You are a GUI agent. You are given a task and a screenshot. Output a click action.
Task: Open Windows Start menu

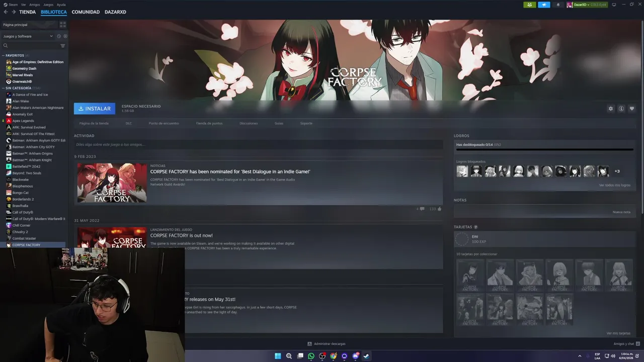point(278,356)
